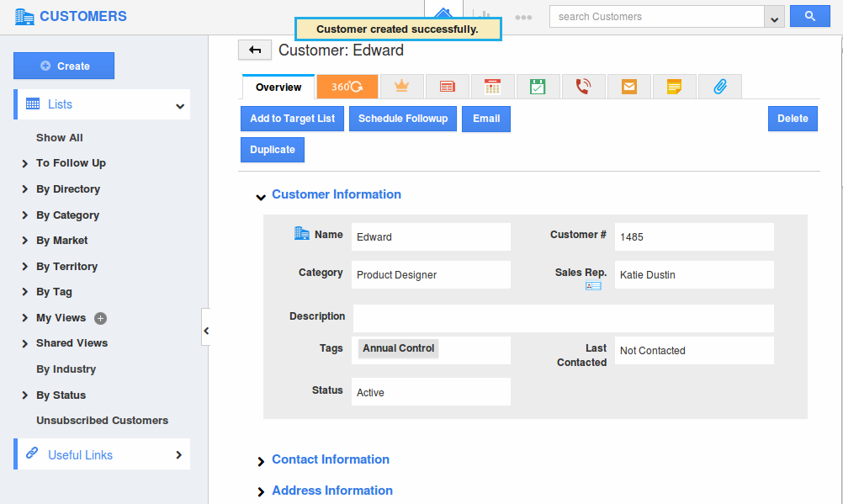This screenshot has width=843, height=504.
Task: Expand By Status list
Action: [24, 395]
